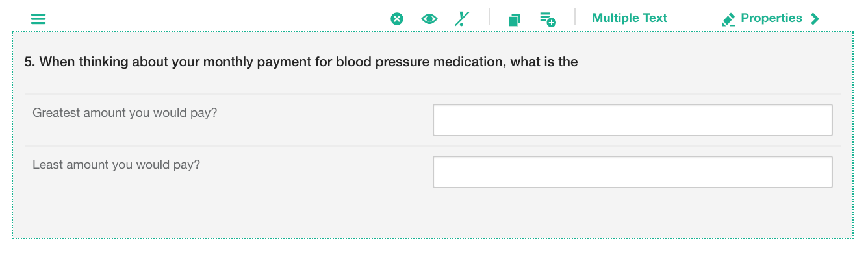Duplicate the question with the copy icon
Image resolution: width=868 pixels, height=257 pixels.
515,19
